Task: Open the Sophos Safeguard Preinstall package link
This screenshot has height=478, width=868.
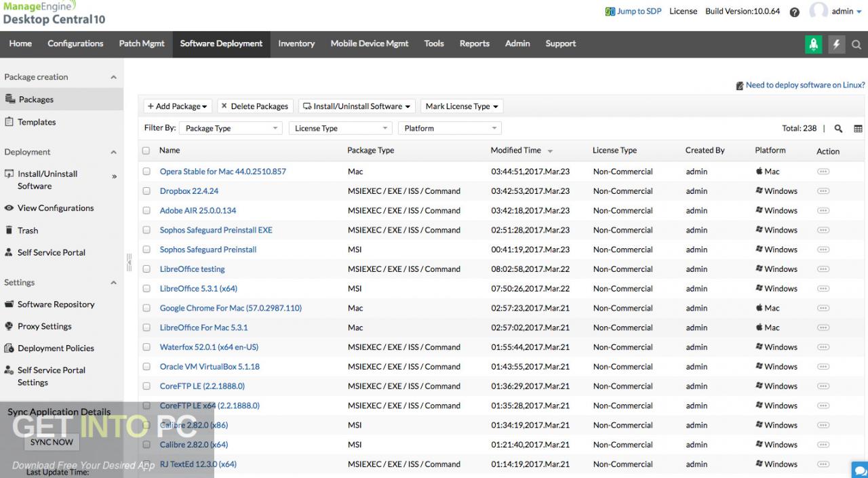Action: click(x=208, y=250)
